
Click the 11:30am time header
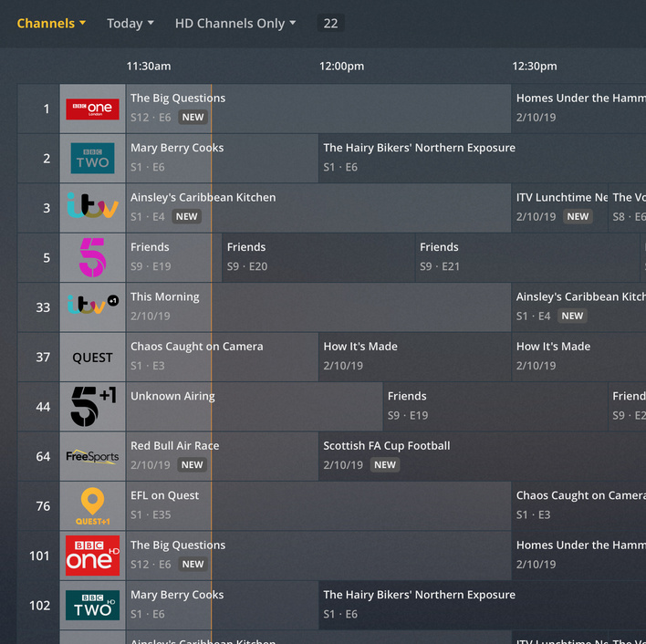[149, 67]
